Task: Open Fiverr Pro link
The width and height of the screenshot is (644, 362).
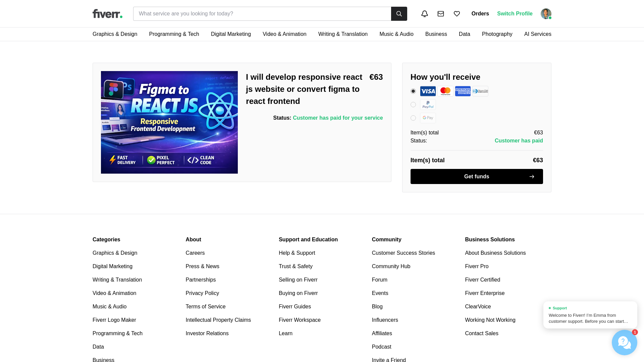Action: click(x=477, y=266)
